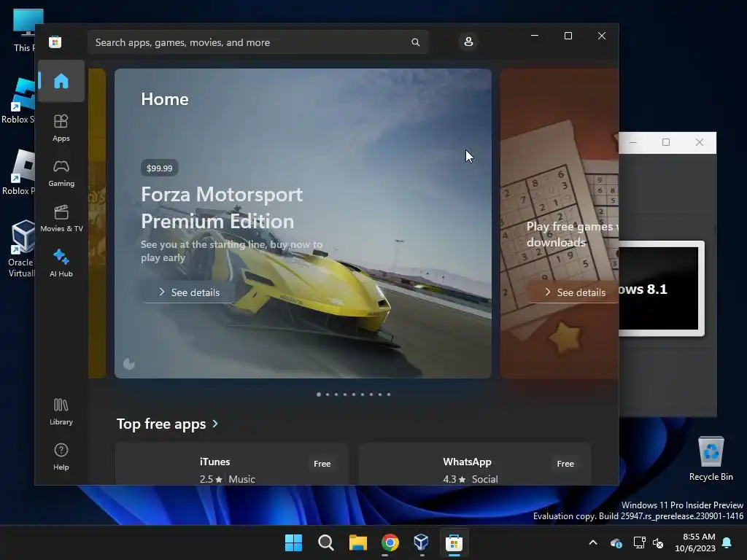Viewport: 747px width, 560px height.
Task: Select first carousel page dot
Action: pyautogui.click(x=319, y=394)
